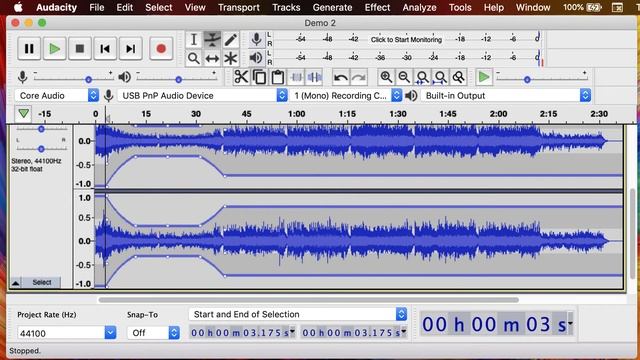Collapse the track with the up arrow
640x360 pixels.
click(x=16, y=283)
